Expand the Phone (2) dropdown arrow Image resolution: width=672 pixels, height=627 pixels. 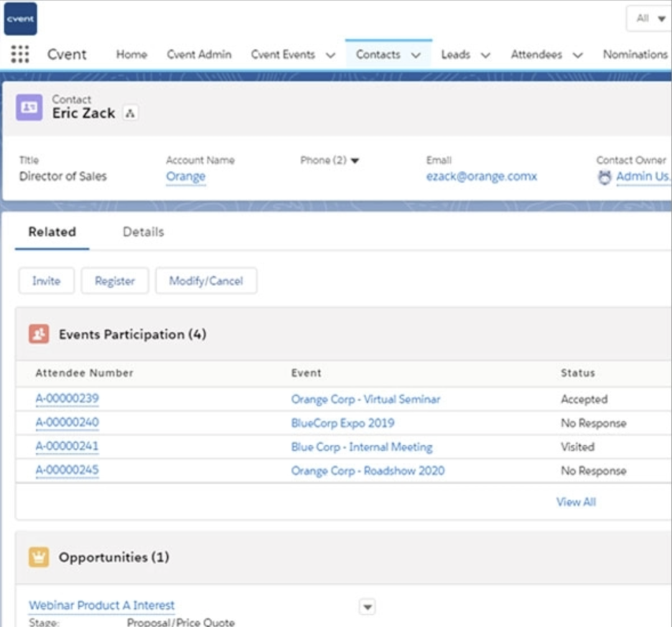pos(355,160)
